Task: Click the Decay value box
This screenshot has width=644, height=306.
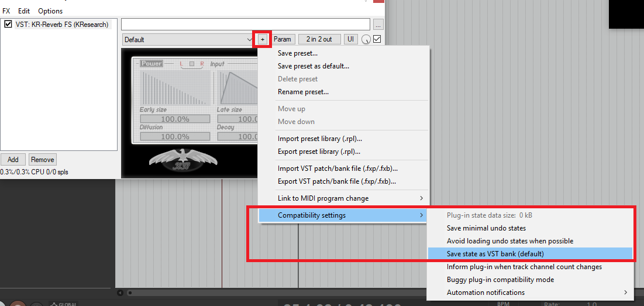Action: [x=237, y=136]
